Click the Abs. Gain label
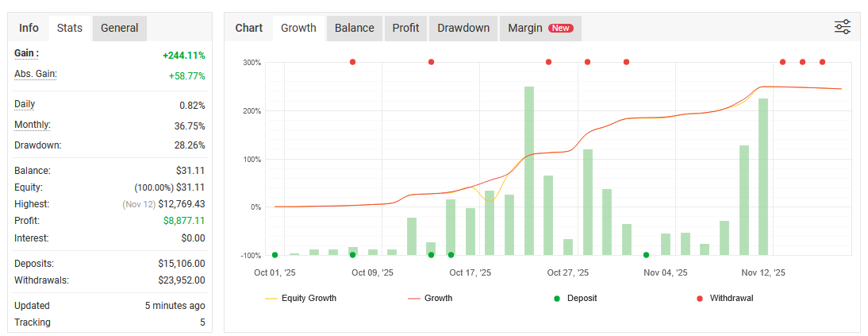 pyautogui.click(x=36, y=74)
